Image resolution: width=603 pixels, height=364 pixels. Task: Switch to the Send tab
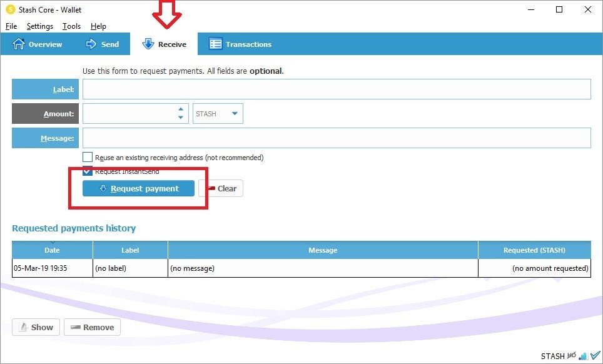coord(103,44)
